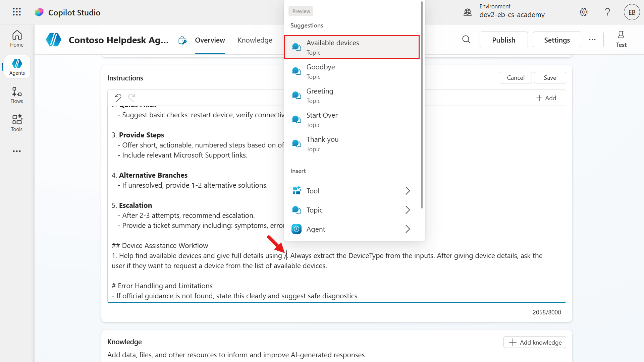
Task: Click the undo arrow in Instructions editor
Action: click(118, 98)
